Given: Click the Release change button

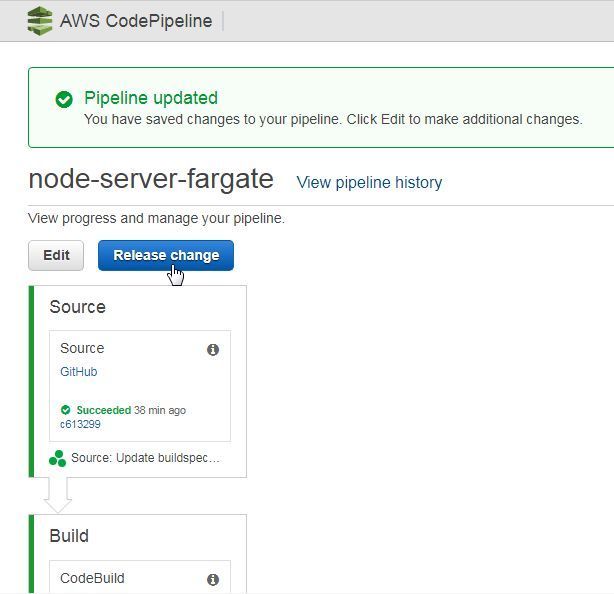Looking at the screenshot, I should tap(166, 255).
